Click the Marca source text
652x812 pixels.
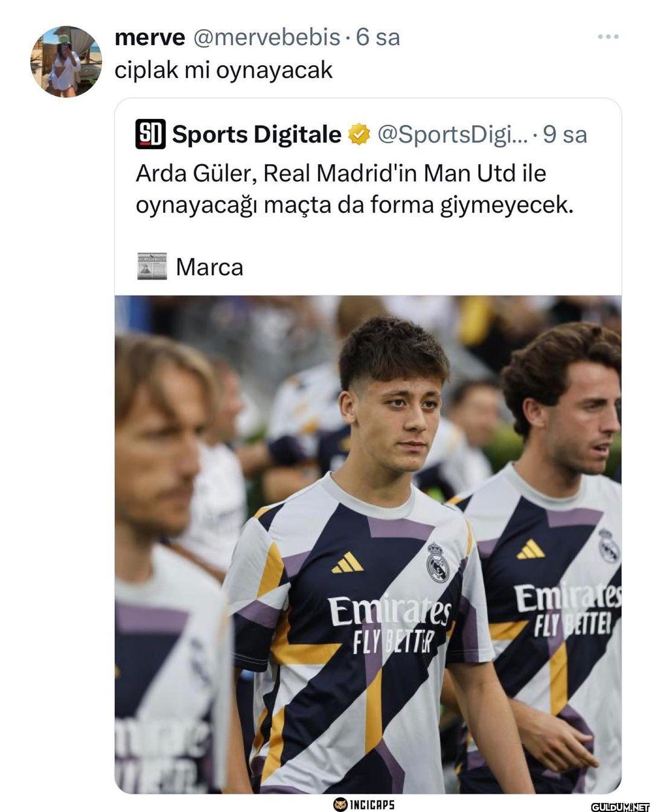[x=209, y=267]
